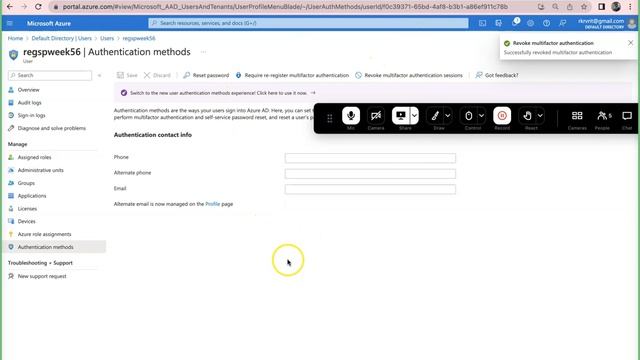Dismiss the Revoke multifactor authentication notification
640x360 pixels.
click(630, 43)
